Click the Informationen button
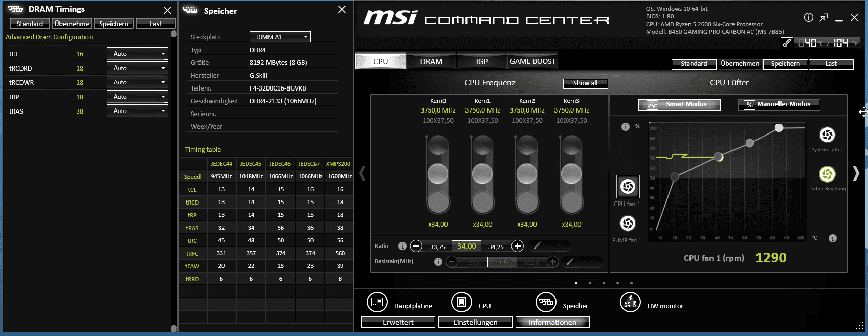The width and height of the screenshot is (868, 336). [552, 322]
